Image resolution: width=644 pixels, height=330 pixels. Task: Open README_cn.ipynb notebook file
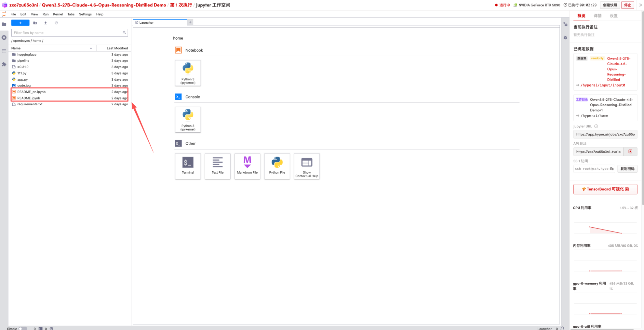click(31, 92)
